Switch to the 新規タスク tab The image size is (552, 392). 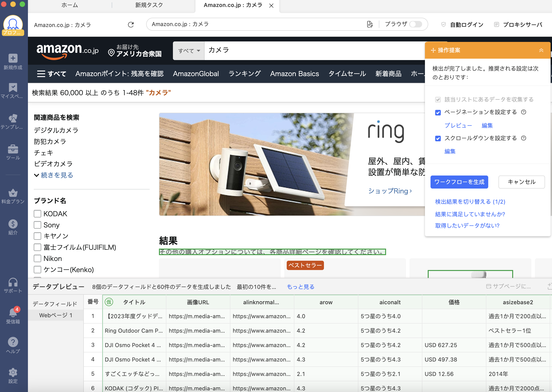tap(149, 5)
